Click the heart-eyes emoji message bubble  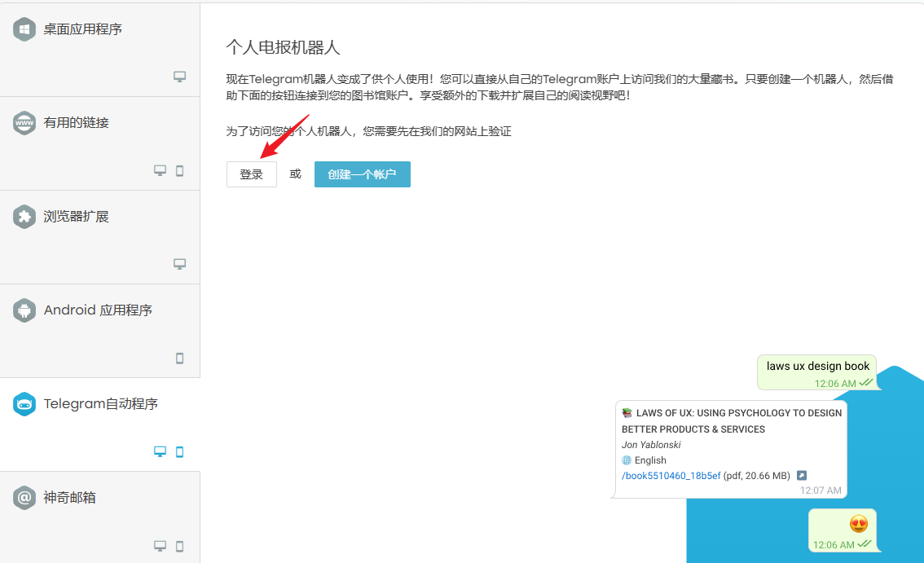click(x=842, y=530)
